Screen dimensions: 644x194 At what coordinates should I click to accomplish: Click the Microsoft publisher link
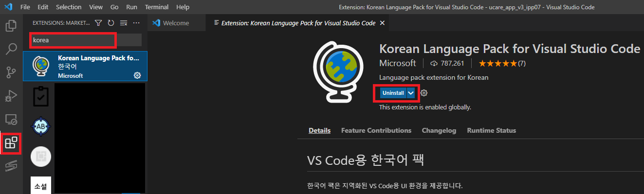tap(398, 63)
